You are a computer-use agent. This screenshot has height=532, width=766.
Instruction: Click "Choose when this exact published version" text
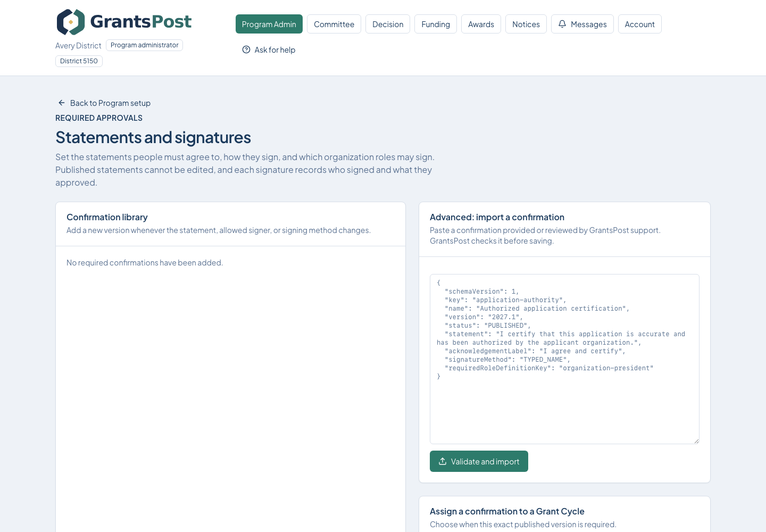pyautogui.click(x=523, y=525)
